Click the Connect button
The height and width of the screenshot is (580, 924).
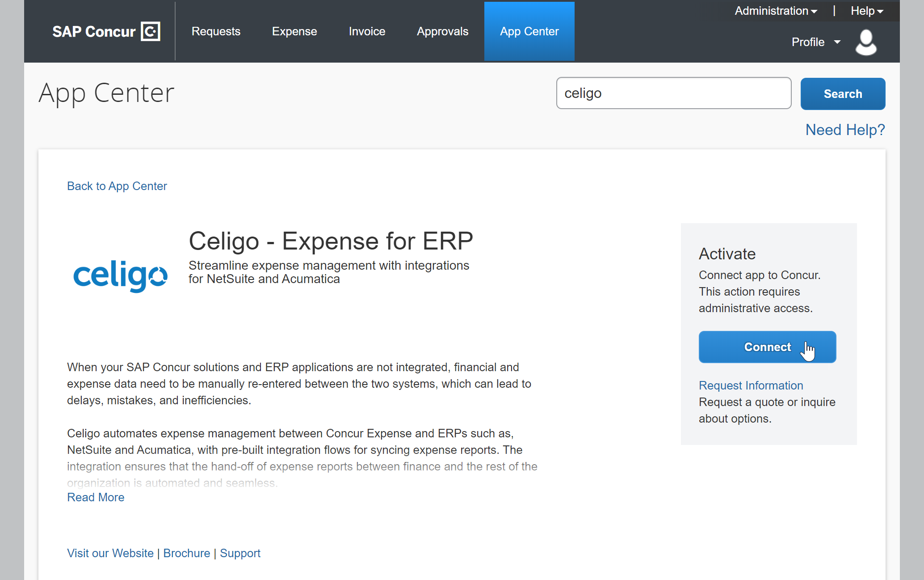click(x=767, y=347)
